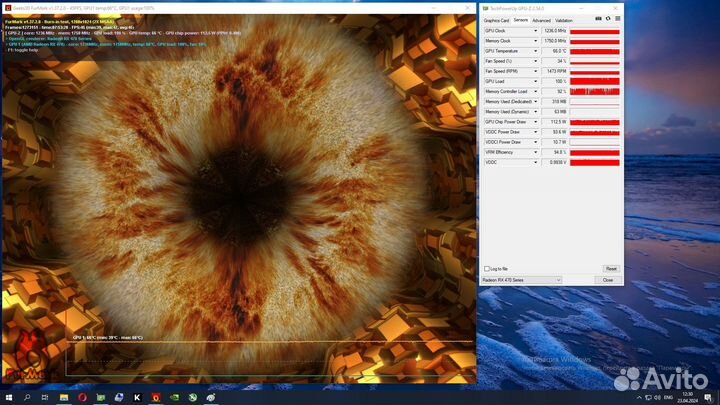The image size is (720, 405).
Task: Click the Reset button in GPU-Z
Action: coord(611,269)
